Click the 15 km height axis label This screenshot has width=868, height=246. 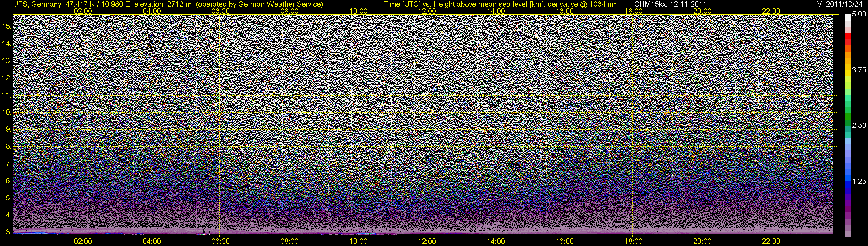[6, 27]
